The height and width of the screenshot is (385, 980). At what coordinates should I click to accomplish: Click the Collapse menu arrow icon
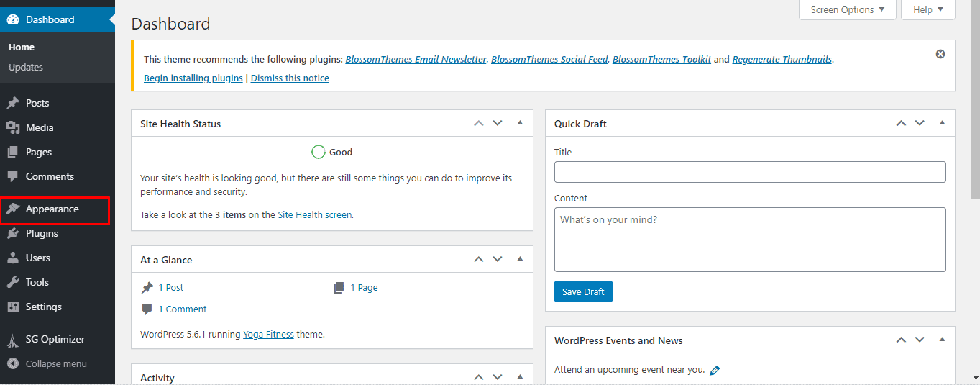click(x=12, y=363)
